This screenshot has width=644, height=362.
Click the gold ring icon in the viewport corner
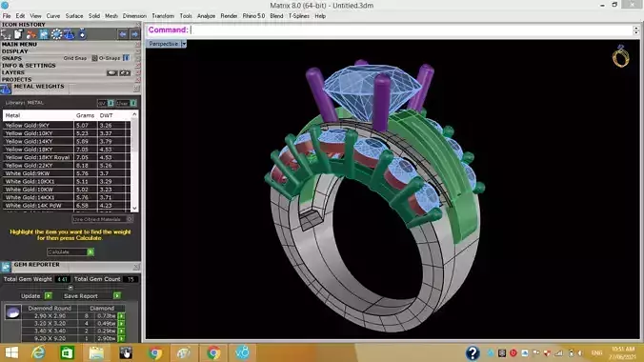[x=620, y=56]
